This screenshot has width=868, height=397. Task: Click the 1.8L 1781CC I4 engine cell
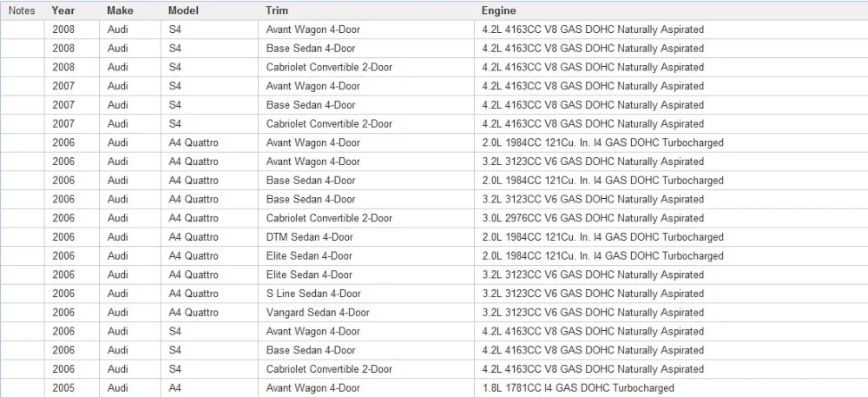tap(671, 388)
